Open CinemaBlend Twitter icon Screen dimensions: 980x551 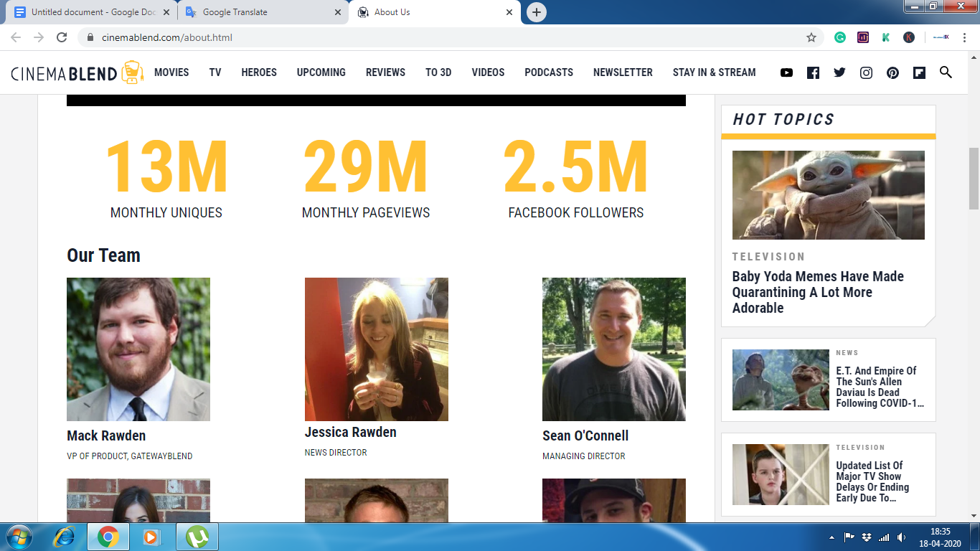click(839, 72)
